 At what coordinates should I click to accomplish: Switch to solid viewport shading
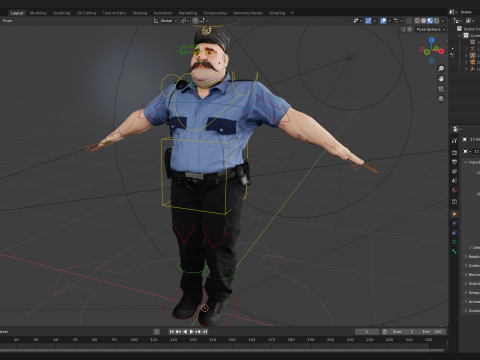423,21
